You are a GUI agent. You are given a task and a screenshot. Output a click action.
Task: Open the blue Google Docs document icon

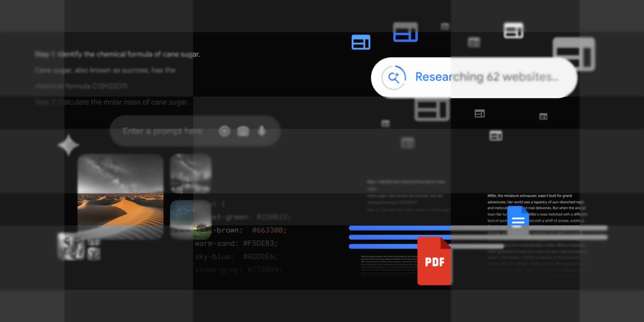[518, 221]
